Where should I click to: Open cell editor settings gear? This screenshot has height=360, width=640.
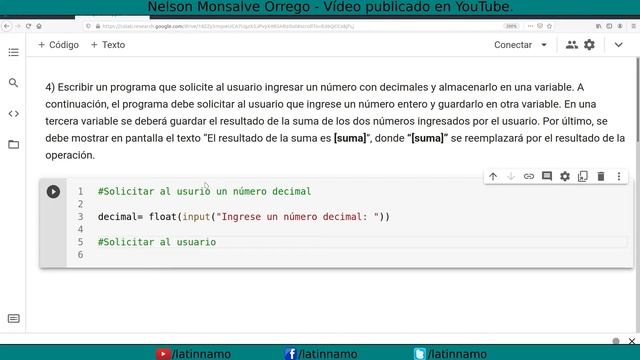click(x=565, y=176)
